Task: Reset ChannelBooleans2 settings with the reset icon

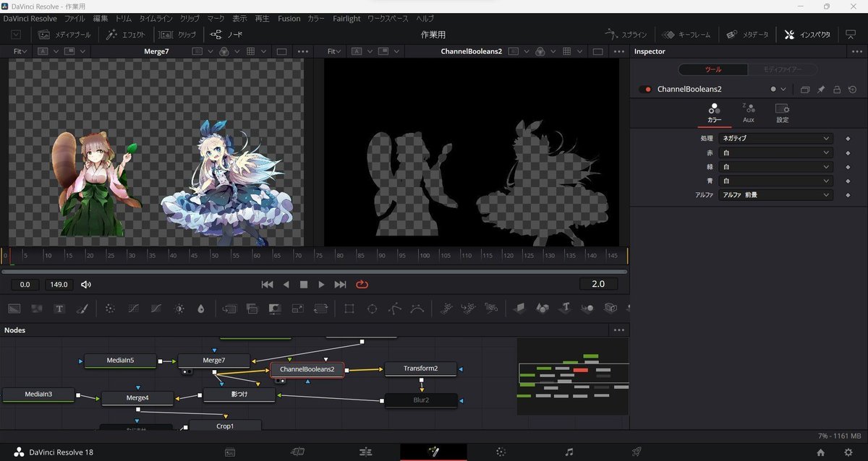Action: [852, 90]
